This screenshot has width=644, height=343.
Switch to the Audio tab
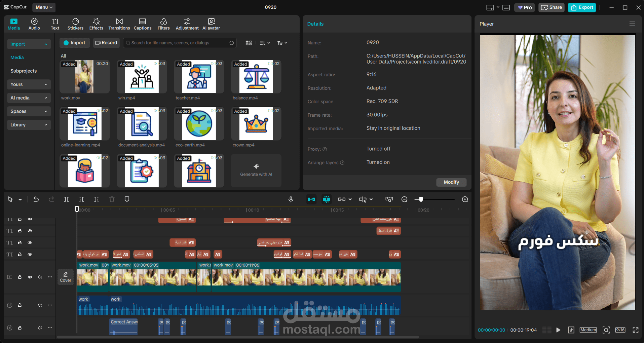click(x=34, y=24)
